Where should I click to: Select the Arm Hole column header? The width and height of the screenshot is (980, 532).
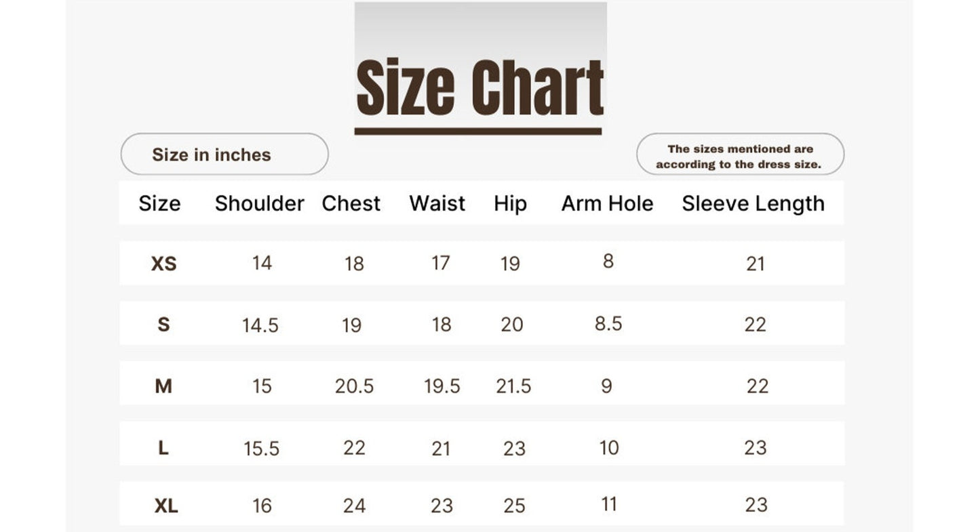click(607, 203)
